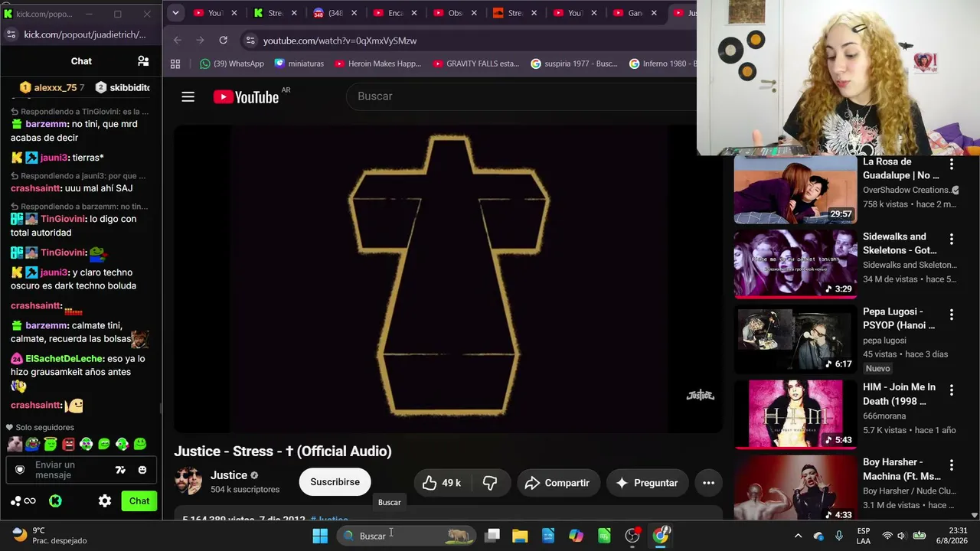The width and height of the screenshot is (980, 551).
Task: Open channel points icon with infinity symbol
Action: tap(23, 501)
